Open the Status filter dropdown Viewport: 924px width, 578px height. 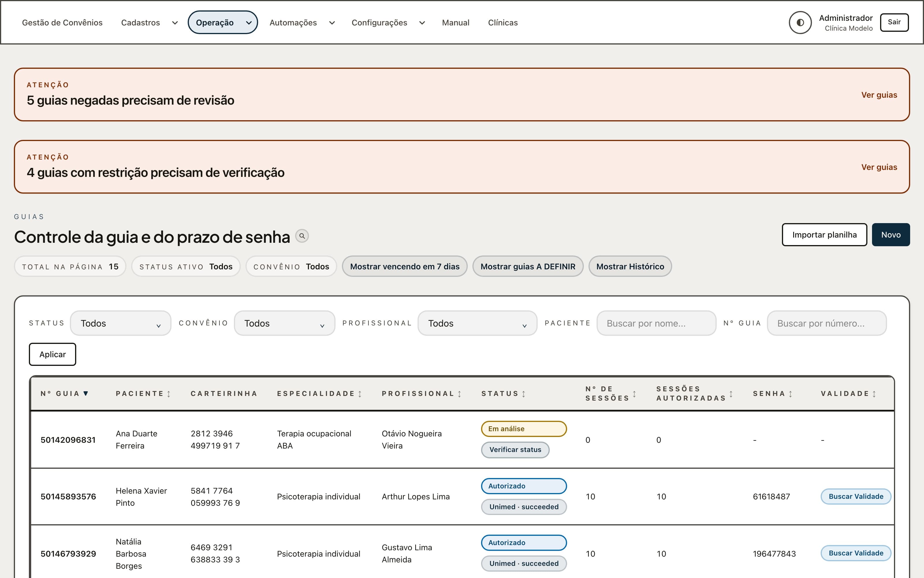pos(121,323)
